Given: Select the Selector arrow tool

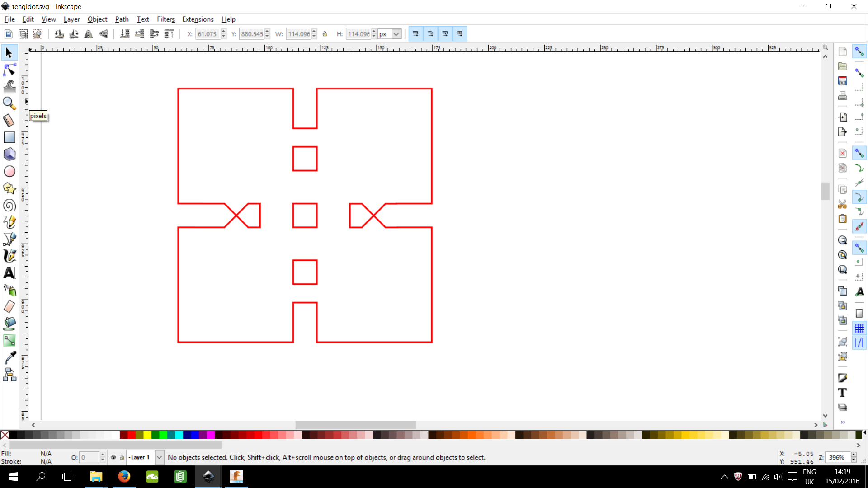Looking at the screenshot, I should 9,53.
